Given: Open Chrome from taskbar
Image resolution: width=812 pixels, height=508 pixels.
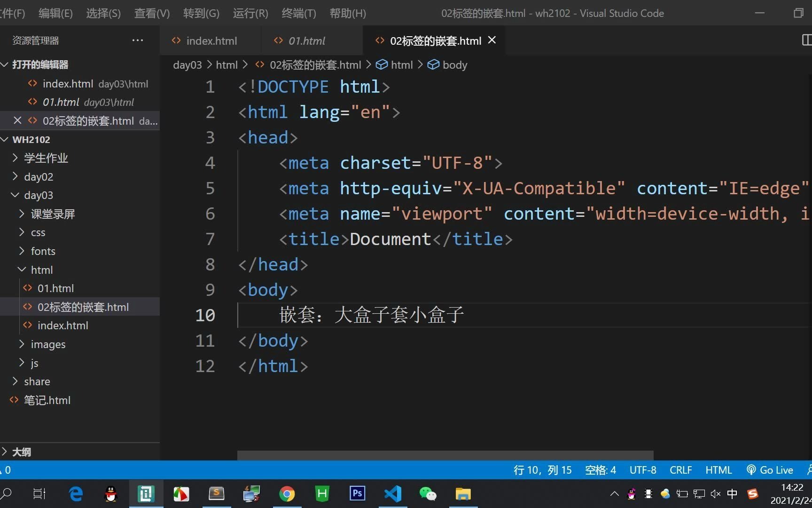Looking at the screenshot, I should coord(287,494).
